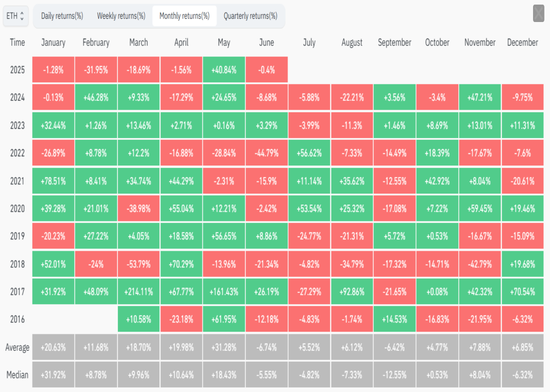Click the Median row label
This screenshot has height=392, width=550.
(17, 375)
